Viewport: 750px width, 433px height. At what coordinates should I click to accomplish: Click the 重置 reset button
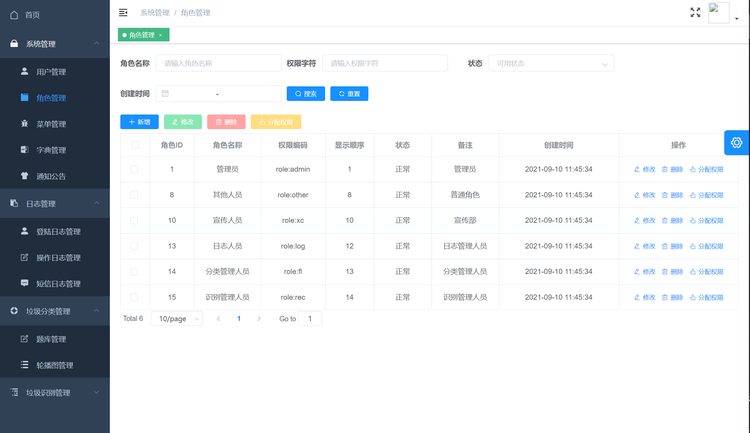[349, 94]
